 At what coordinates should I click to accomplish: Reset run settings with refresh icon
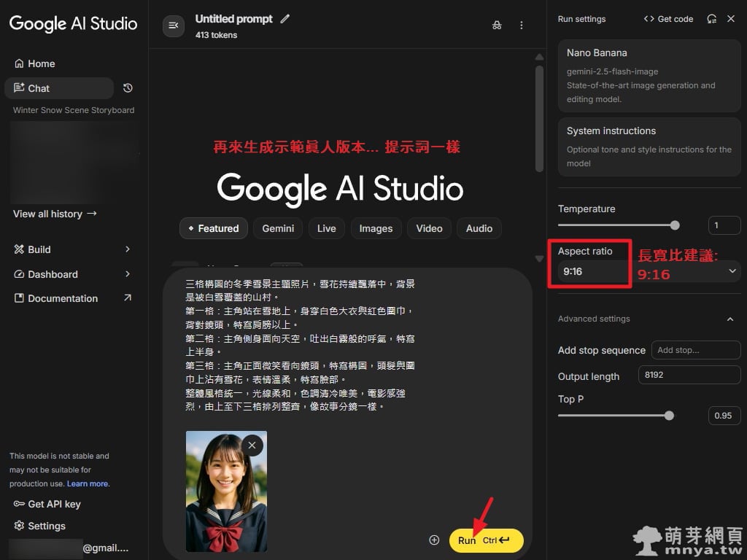coord(711,19)
